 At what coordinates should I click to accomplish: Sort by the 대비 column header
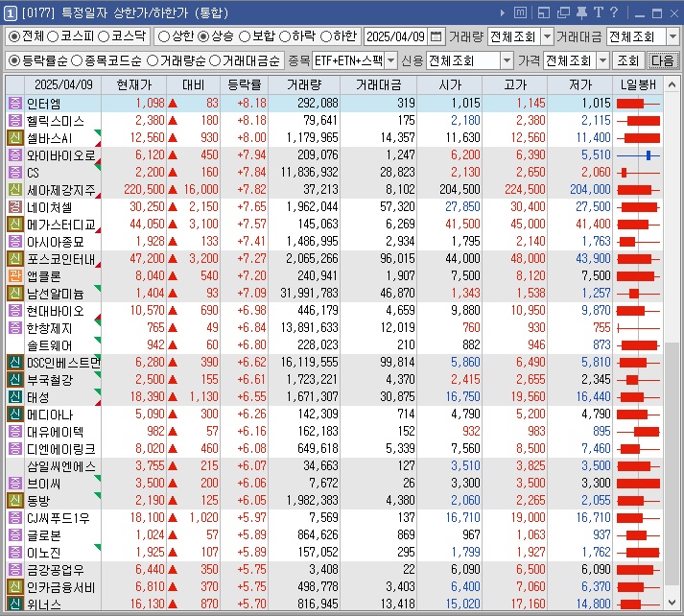[x=193, y=84]
